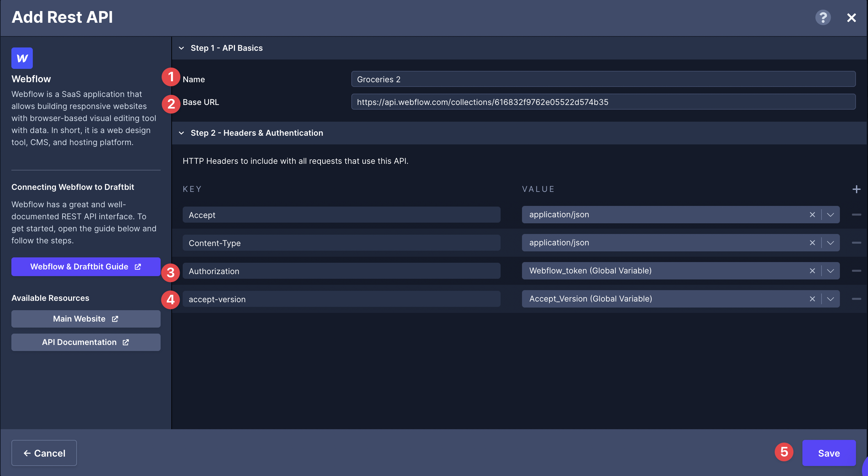Click the 'Available Resources' heading
The image size is (868, 476).
tap(50, 298)
